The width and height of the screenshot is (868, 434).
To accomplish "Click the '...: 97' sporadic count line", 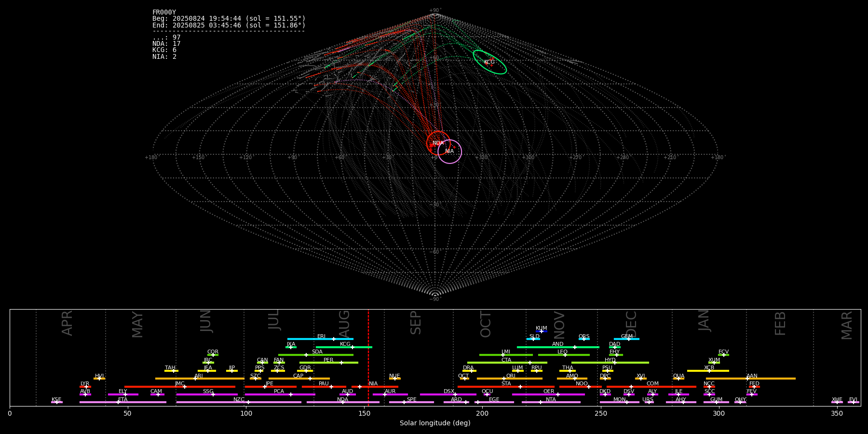I will pyautogui.click(x=166, y=38).
